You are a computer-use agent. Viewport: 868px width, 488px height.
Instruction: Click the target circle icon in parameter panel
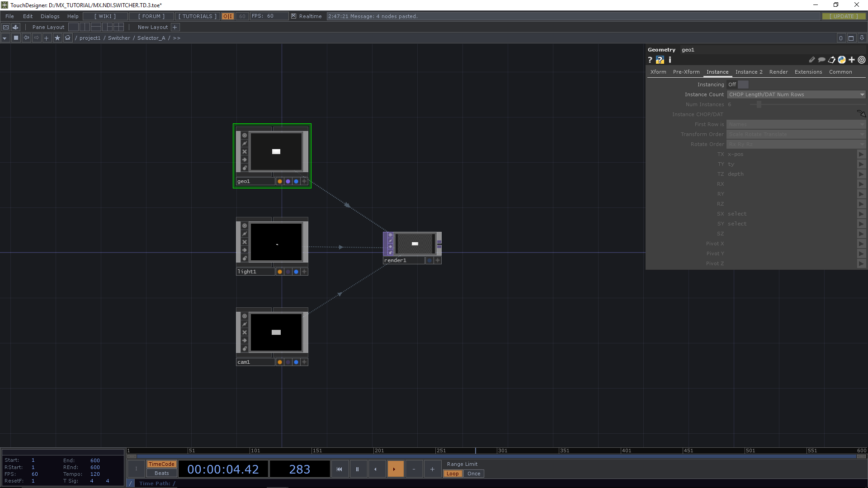[x=862, y=60]
